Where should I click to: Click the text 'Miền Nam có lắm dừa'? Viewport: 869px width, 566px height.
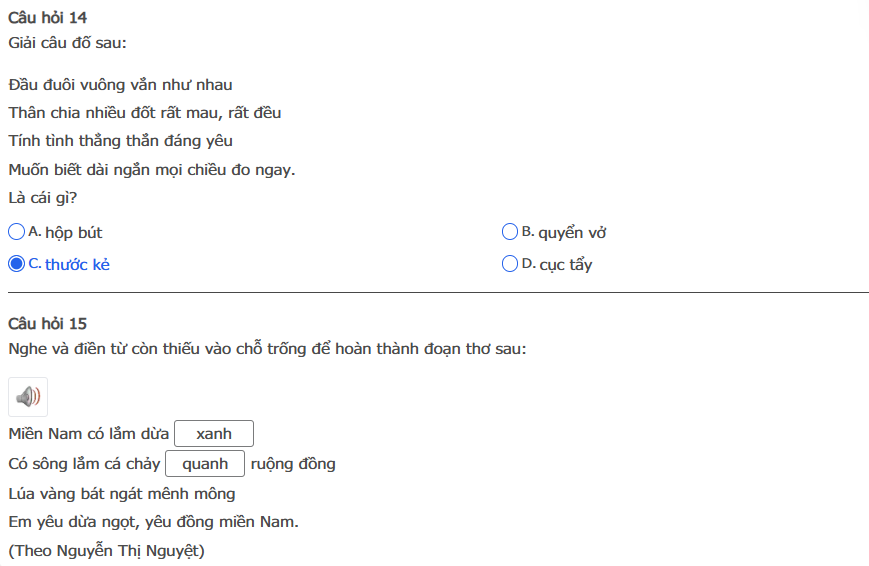pyautogui.click(x=88, y=434)
